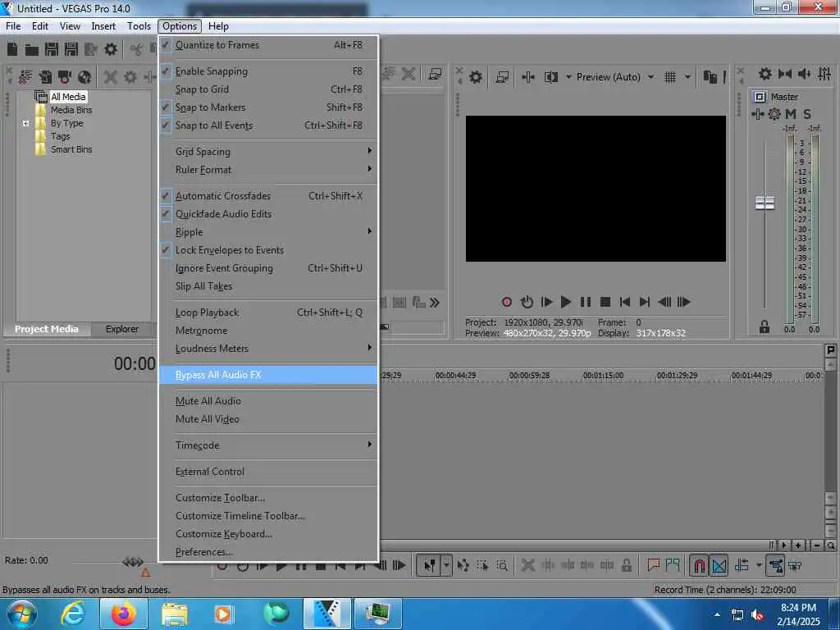Expand the Ripple submenu
This screenshot has width=840, height=630.
pyautogui.click(x=268, y=232)
